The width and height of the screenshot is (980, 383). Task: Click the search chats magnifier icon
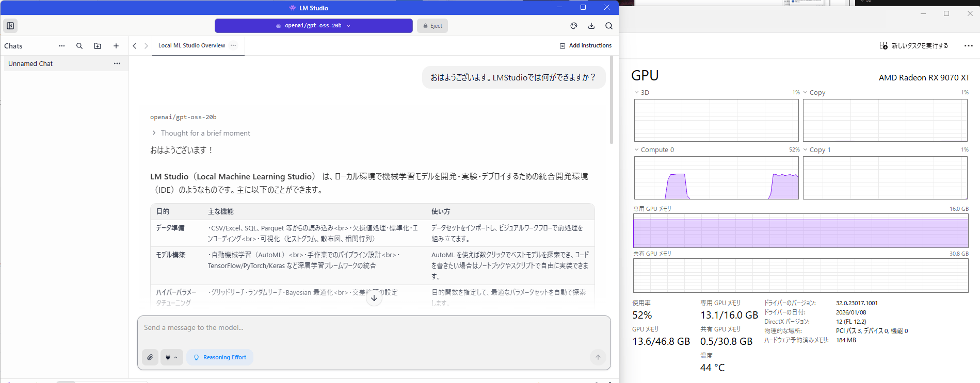[79, 46]
